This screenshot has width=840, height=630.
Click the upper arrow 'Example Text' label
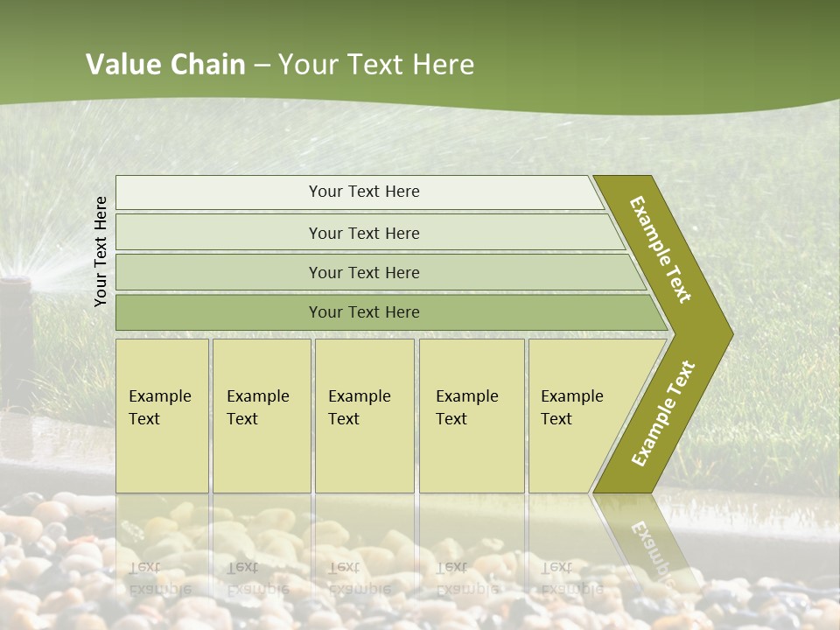click(x=660, y=249)
